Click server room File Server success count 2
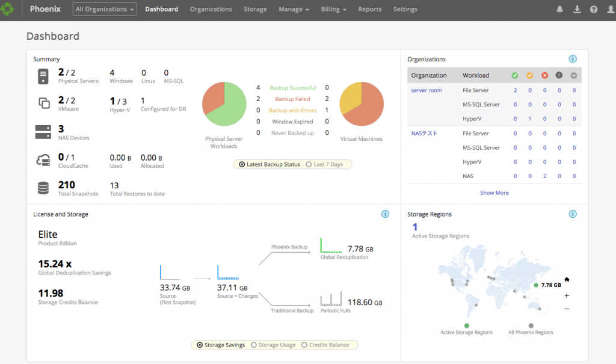 515,90
